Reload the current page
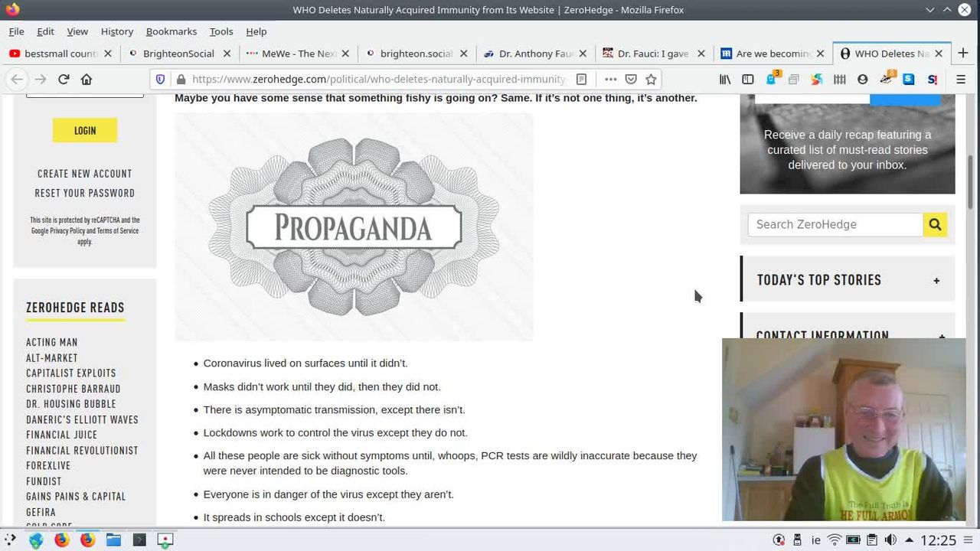Image resolution: width=980 pixels, height=551 pixels. (64, 79)
